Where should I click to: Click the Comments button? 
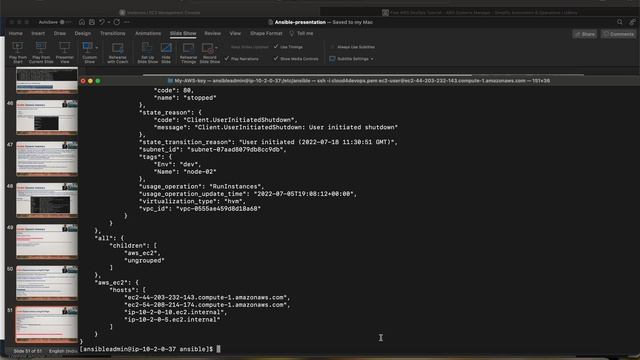(x=618, y=34)
